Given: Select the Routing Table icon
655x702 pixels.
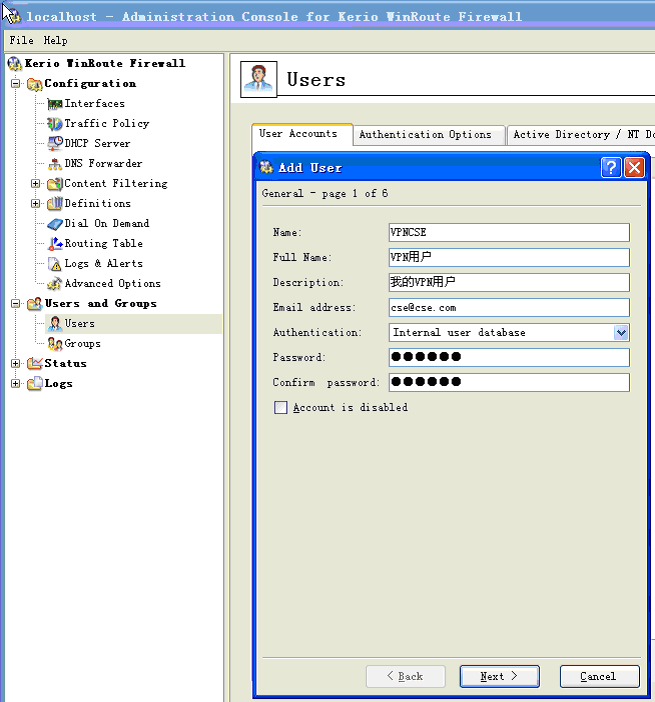Looking at the screenshot, I should pyautogui.click(x=55, y=244).
